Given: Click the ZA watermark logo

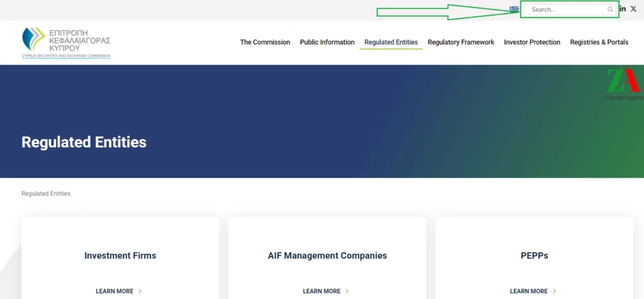Looking at the screenshot, I should (x=623, y=83).
